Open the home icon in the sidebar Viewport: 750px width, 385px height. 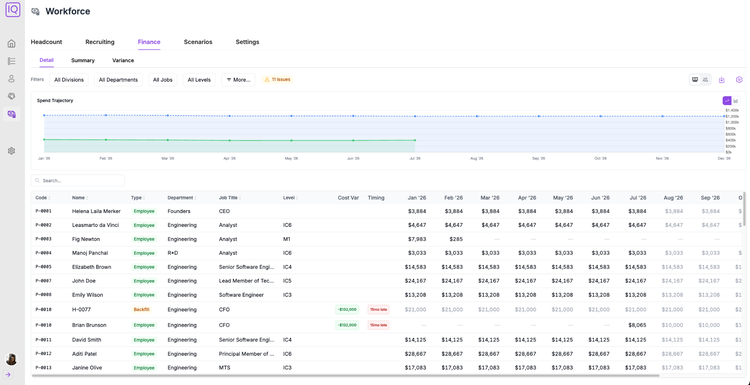[x=11, y=44]
